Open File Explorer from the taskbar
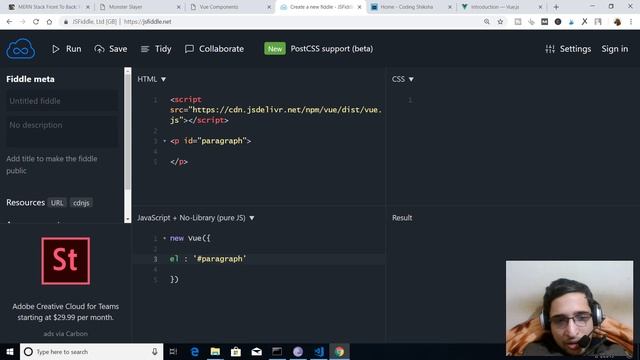 click(215, 351)
